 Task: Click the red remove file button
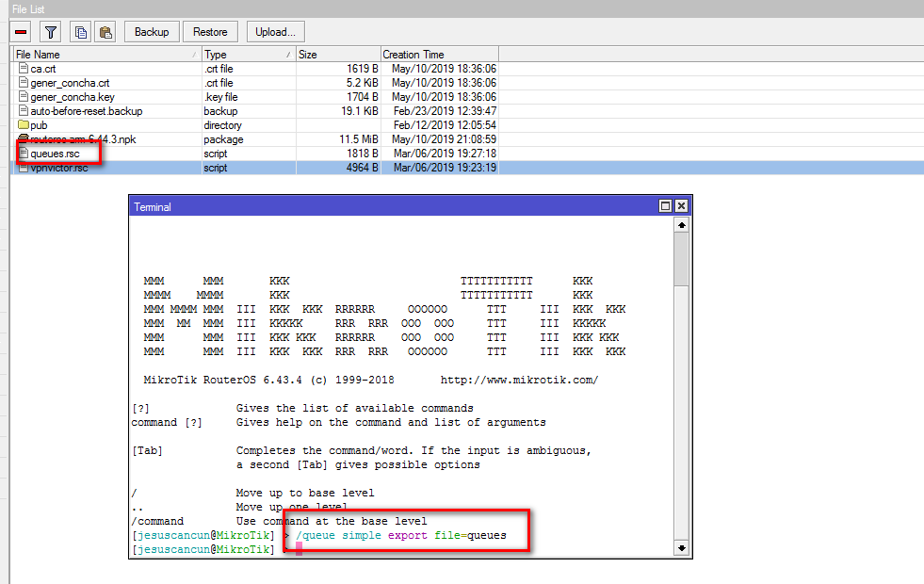point(22,32)
